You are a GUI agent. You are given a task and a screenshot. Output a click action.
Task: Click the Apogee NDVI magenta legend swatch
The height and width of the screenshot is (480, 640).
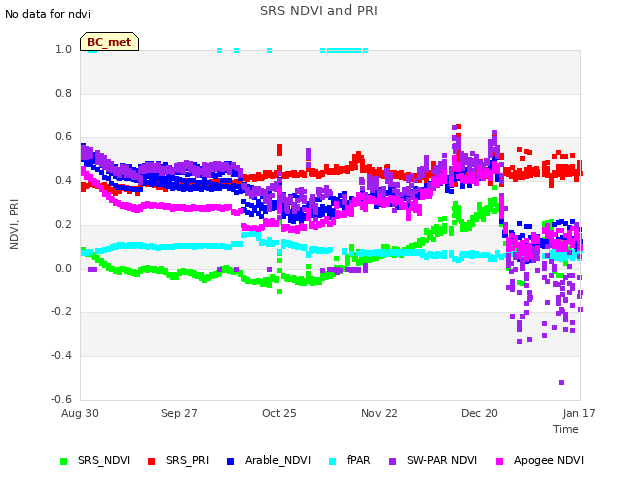[x=499, y=461]
